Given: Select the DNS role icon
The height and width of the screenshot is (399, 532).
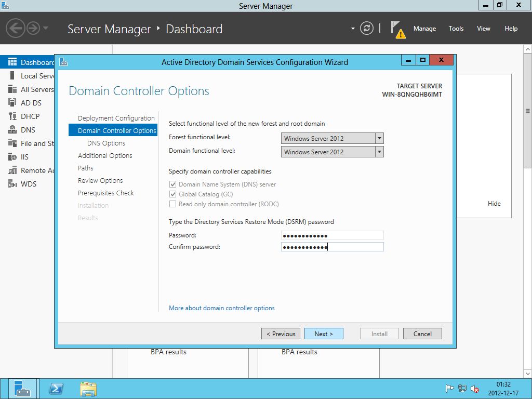Looking at the screenshot, I should [x=12, y=129].
